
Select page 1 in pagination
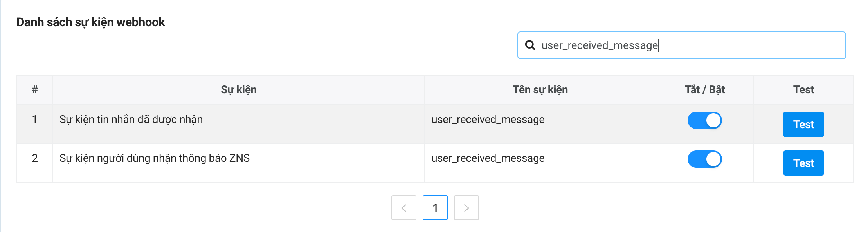click(435, 208)
